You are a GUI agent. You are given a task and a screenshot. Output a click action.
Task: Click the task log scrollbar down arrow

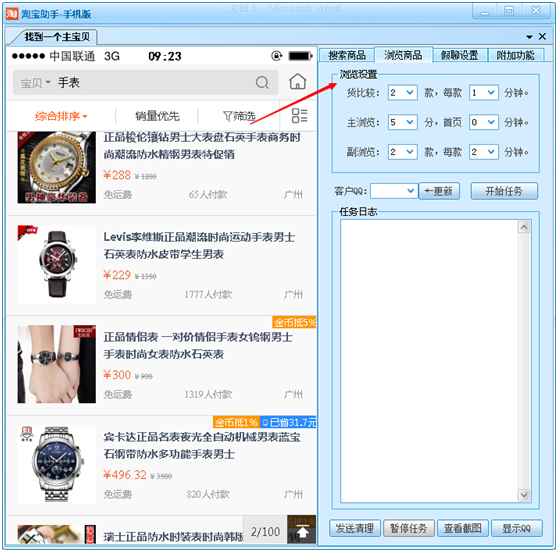click(524, 495)
